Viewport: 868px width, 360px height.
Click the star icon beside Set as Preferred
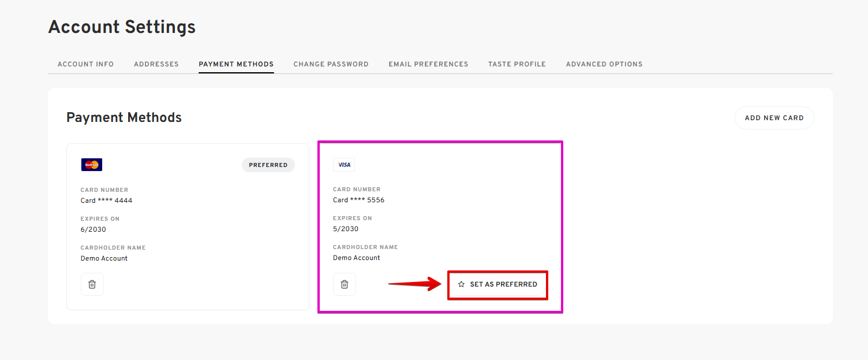click(461, 284)
